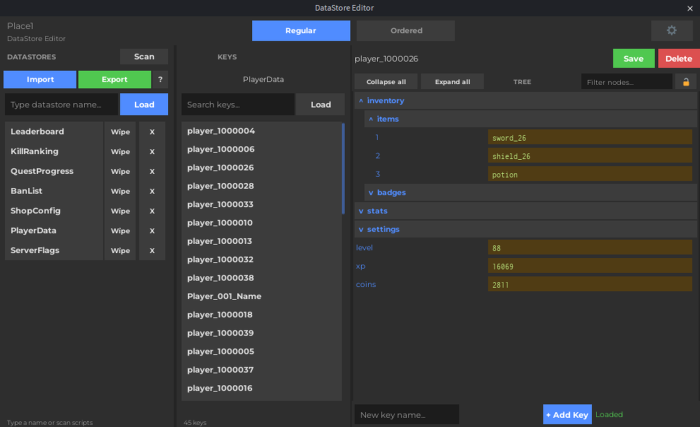700x427 pixels.
Task: Select the Leaderboard datastore
Action: click(54, 132)
